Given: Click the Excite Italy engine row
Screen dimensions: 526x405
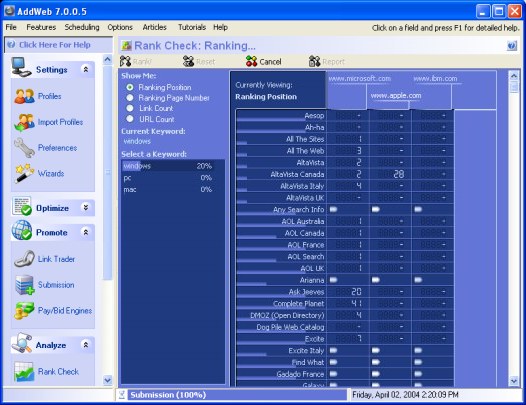Looking at the screenshot, I should (x=345, y=350).
